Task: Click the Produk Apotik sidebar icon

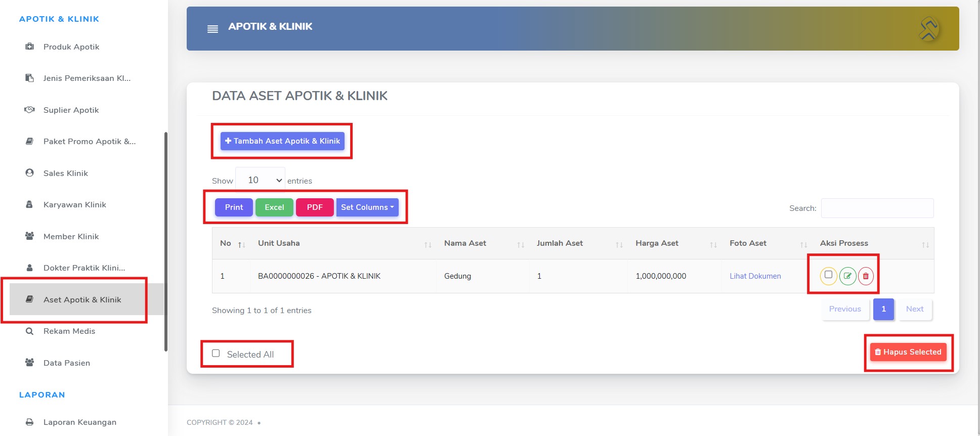Action: [x=30, y=47]
